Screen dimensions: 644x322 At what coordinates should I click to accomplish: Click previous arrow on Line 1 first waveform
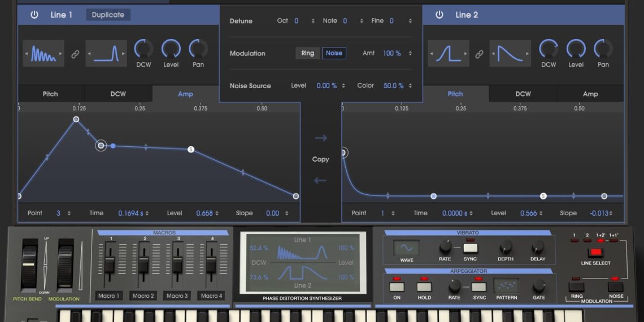coord(27,54)
